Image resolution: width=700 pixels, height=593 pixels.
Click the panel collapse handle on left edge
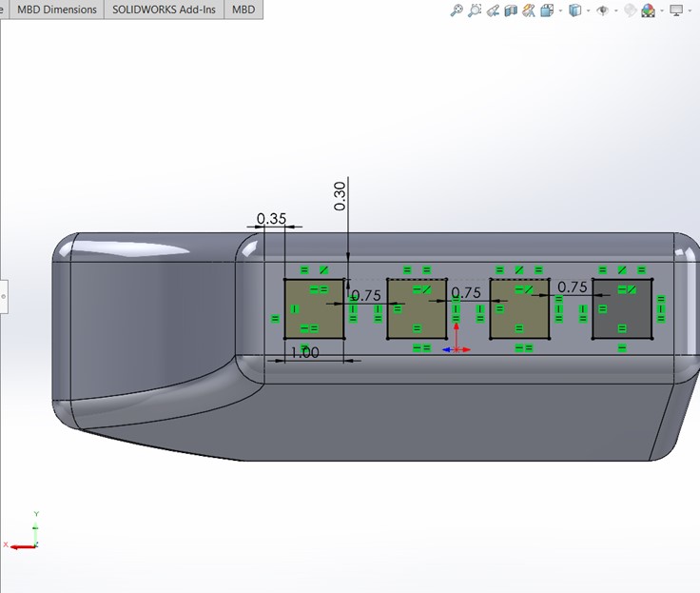click(4, 296)
